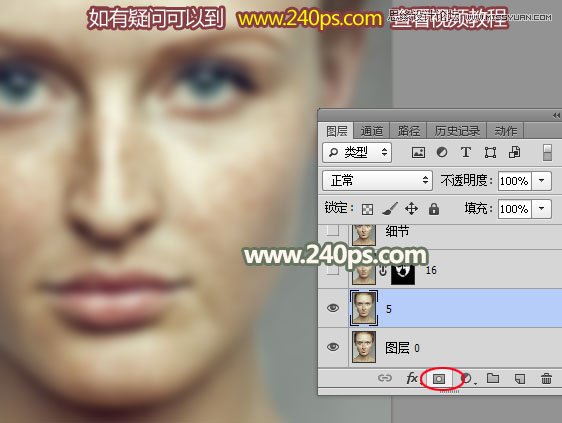The image size is (562, 423).
Task: Open the 动作 tab
Action: tap(505, 131)
